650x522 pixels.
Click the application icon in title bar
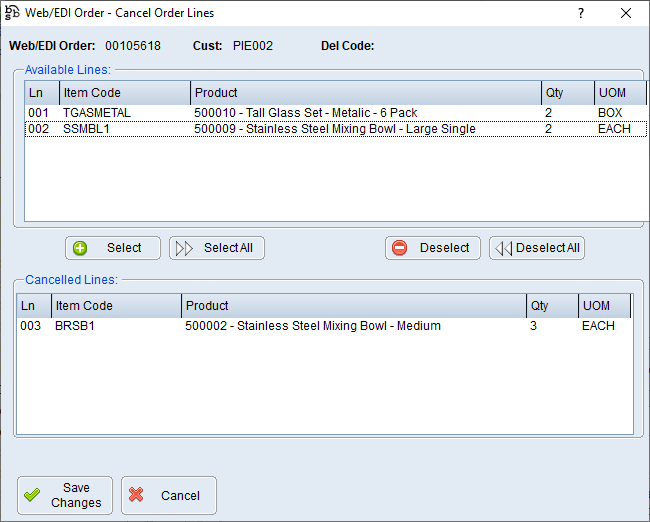[12, 13]
